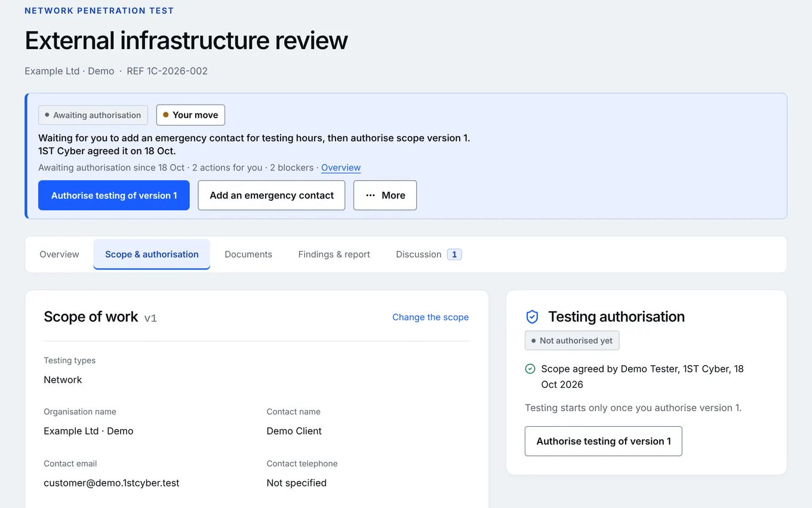Click the blue Authorise testing of version 1 button
The image size is (812, 508).
tap(114, 195)
